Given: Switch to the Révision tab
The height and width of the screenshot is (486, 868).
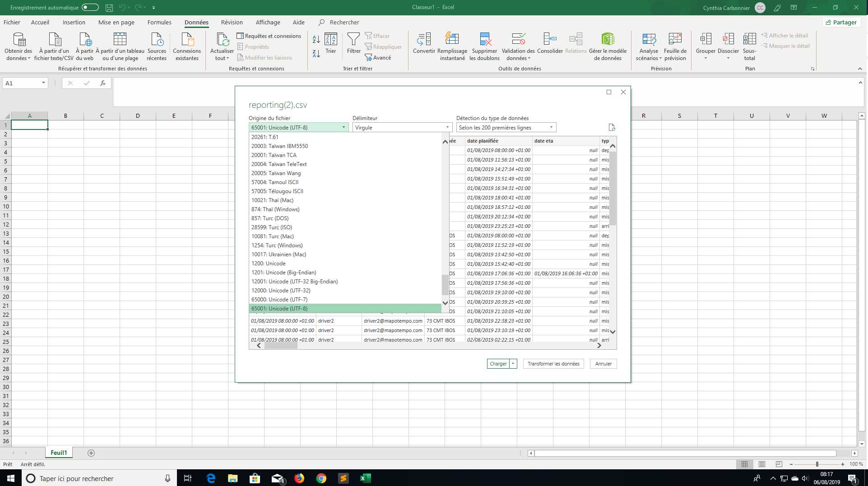Looking at the screenshot, I should (x=232, y=22).
